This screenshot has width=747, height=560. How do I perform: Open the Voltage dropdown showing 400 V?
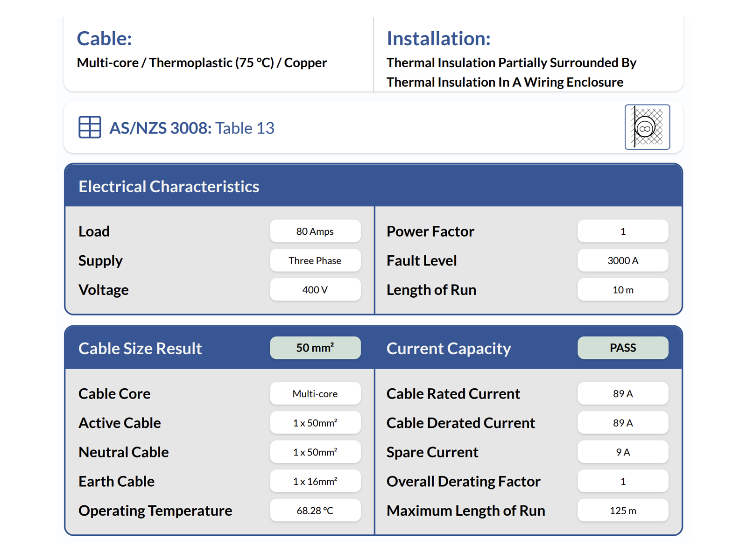[x=315, y=289]
